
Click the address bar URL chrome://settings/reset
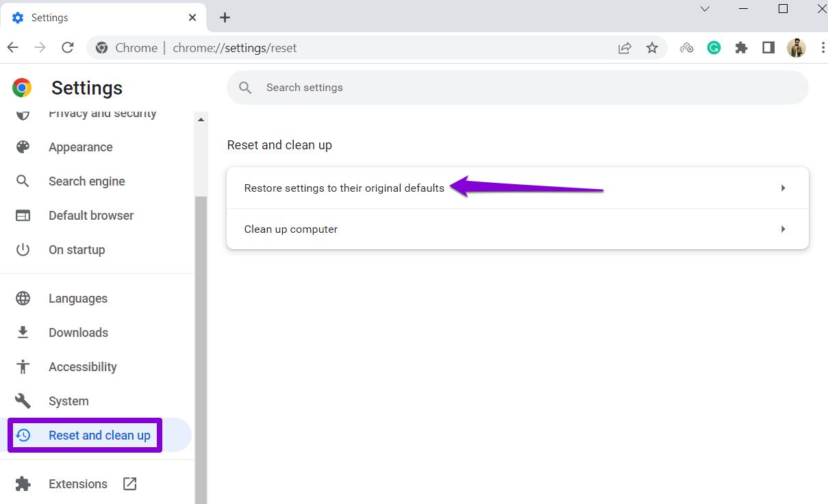click(235, 48)
